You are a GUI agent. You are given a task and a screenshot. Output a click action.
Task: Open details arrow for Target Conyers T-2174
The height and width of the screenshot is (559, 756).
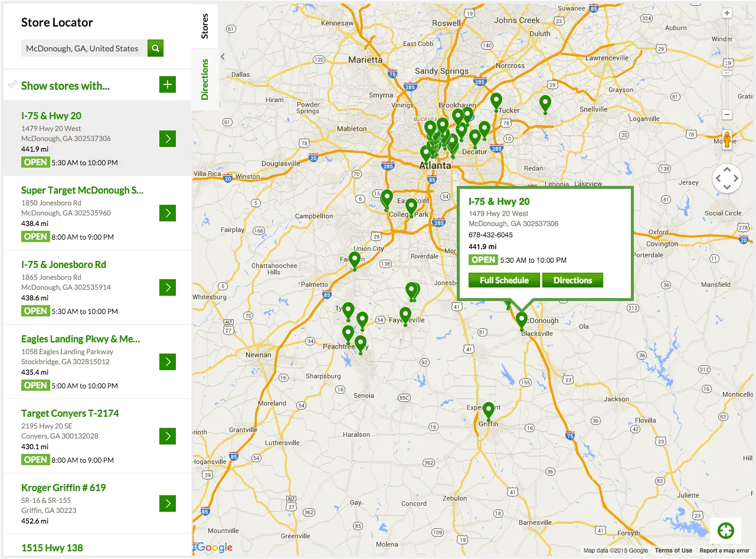click(x=168, y=436)
